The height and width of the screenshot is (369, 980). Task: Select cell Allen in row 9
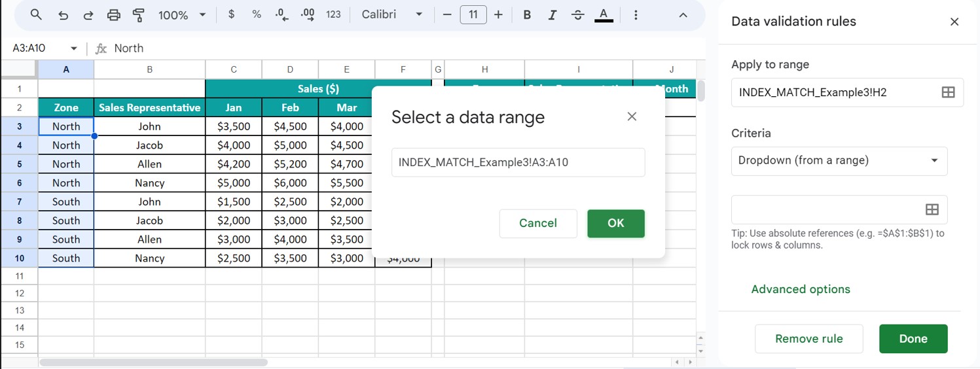coord(149,239)
